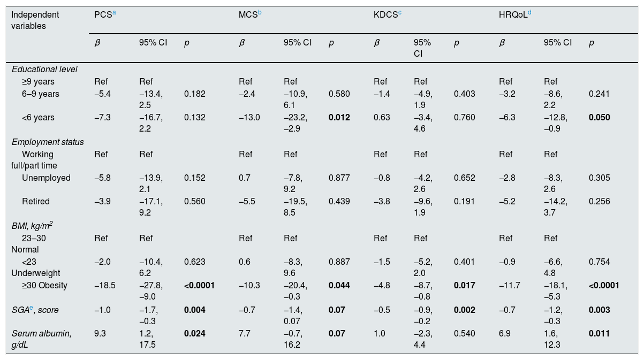Click footnote link a beside PCS

point(114,13)
